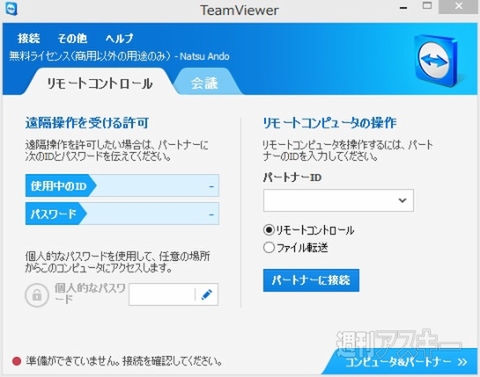Close the TeamViewer window
Viewport: 480px width, 377px height.
pos(458,7)
